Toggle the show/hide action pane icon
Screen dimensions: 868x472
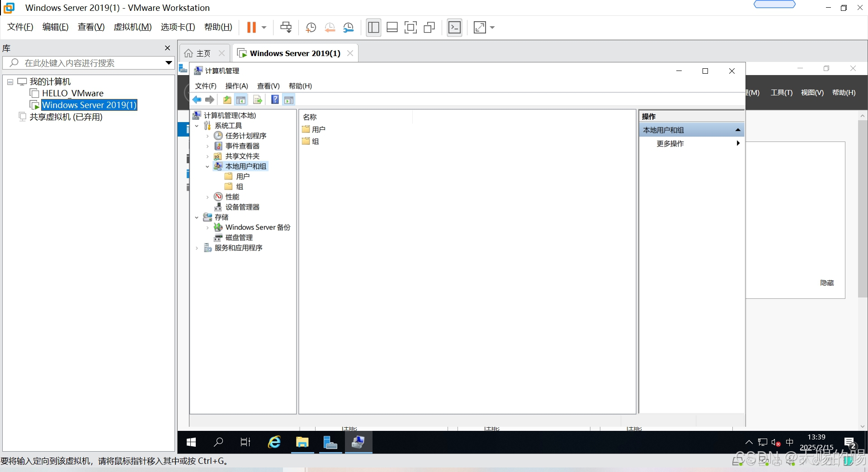[289, 100]
